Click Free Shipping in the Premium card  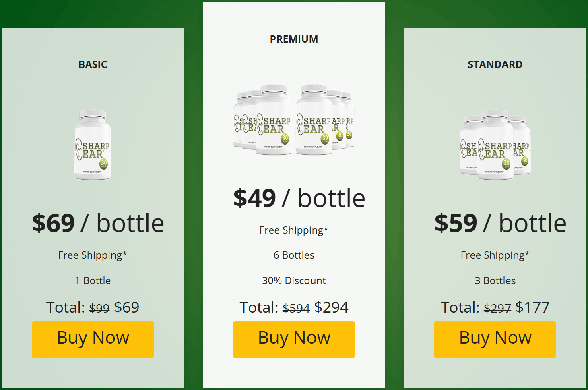pos(294,230)
